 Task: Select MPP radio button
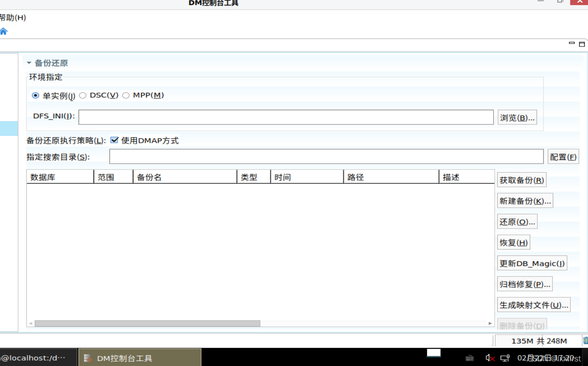(x=126, y=95)
